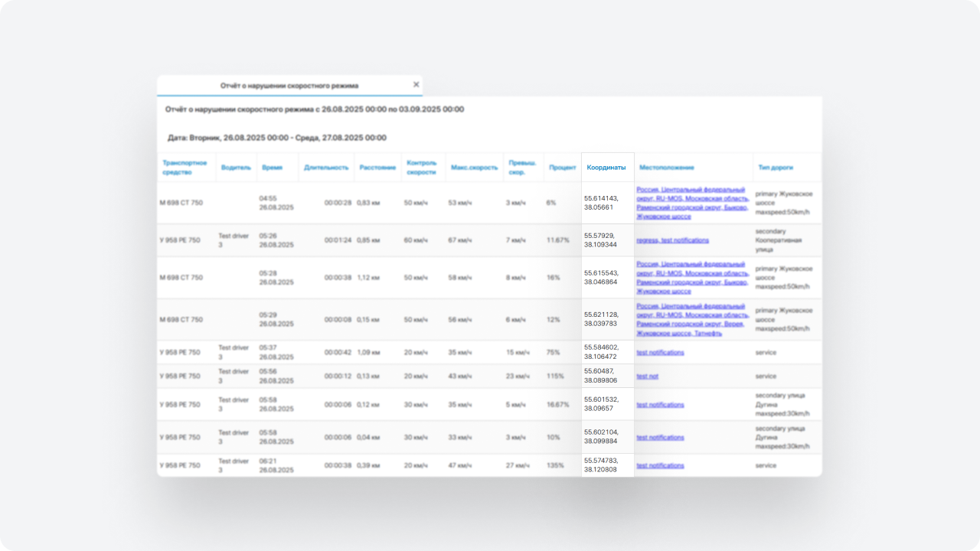Image resolution: width=980 pixels, height=551 pixels.
Task: Sort by Расстояние column header
Action: (377, 168)
